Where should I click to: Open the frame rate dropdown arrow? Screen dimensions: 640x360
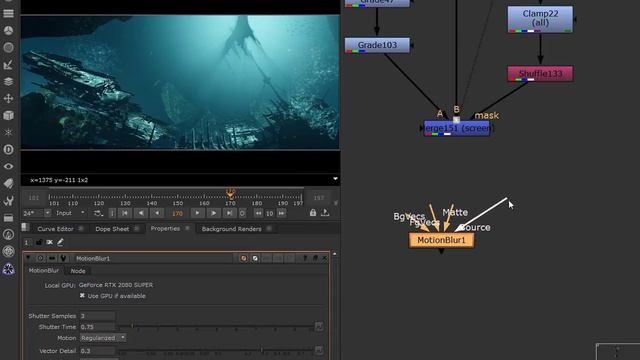(47, 213)
